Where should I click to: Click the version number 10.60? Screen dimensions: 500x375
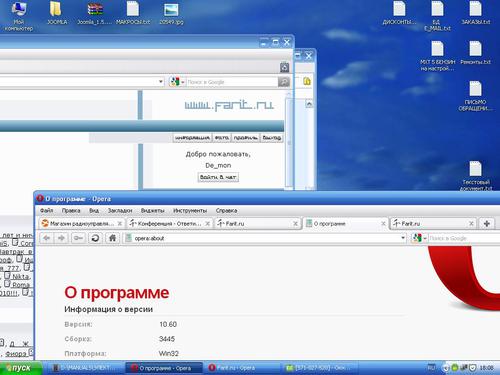[x=168, y=324]
